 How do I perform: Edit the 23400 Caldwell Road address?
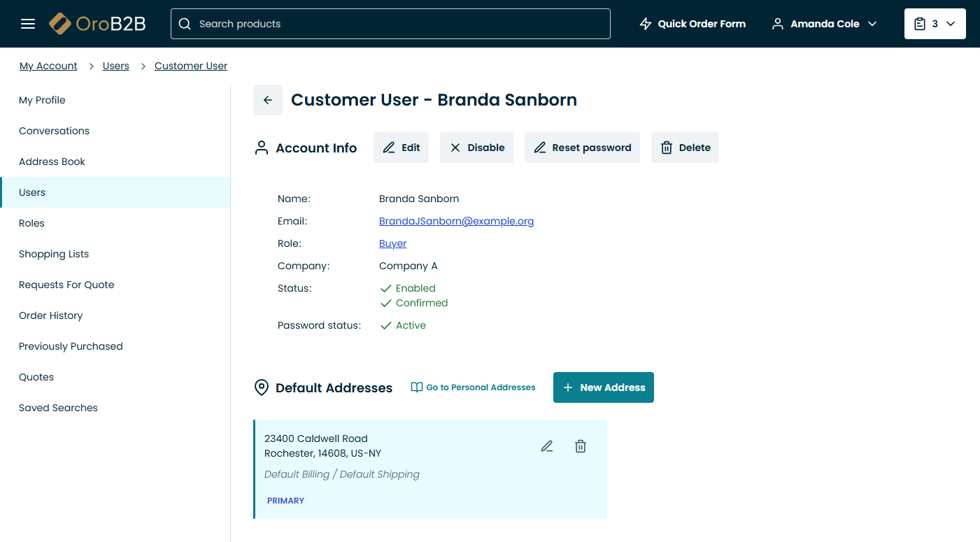click(547, 446)
